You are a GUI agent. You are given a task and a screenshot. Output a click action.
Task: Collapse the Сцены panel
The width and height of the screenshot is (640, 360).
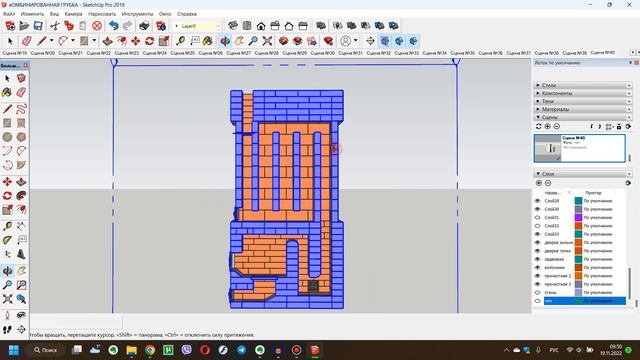(583, 117)
